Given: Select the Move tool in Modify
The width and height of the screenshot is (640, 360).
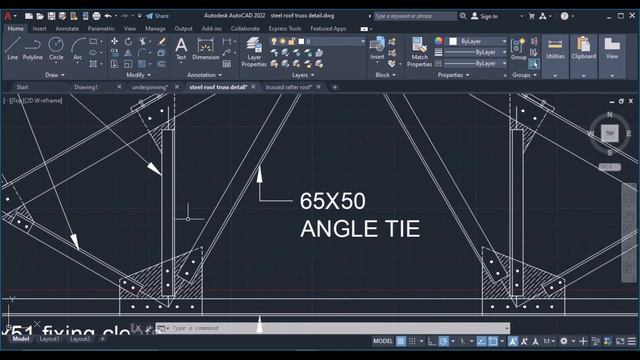Looking at the screenshot, I should [x=114, y=41].
